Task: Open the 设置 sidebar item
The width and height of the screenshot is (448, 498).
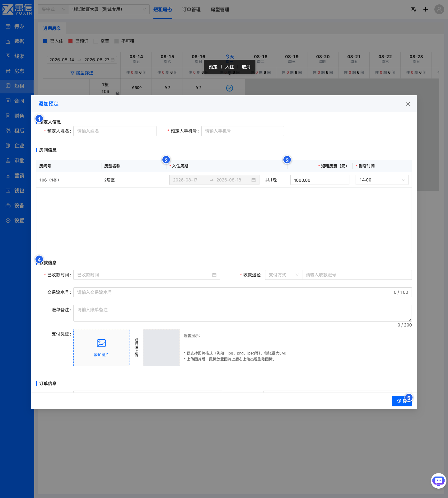Action: [x=17, y=220]
